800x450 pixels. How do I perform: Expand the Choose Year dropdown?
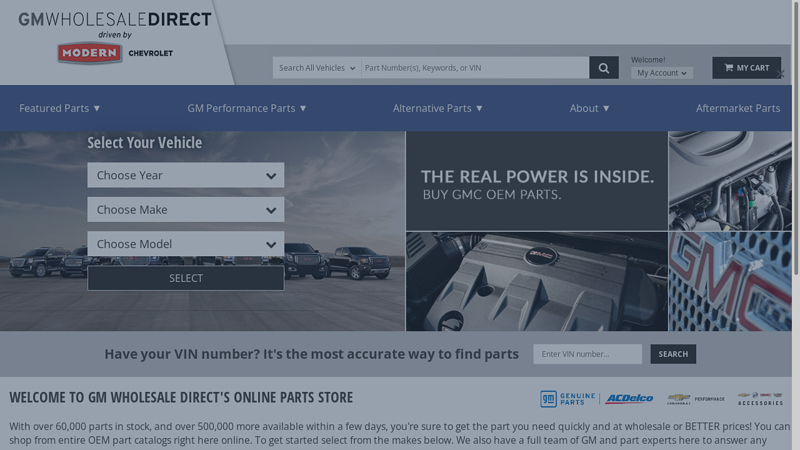[x=186, y=175]
